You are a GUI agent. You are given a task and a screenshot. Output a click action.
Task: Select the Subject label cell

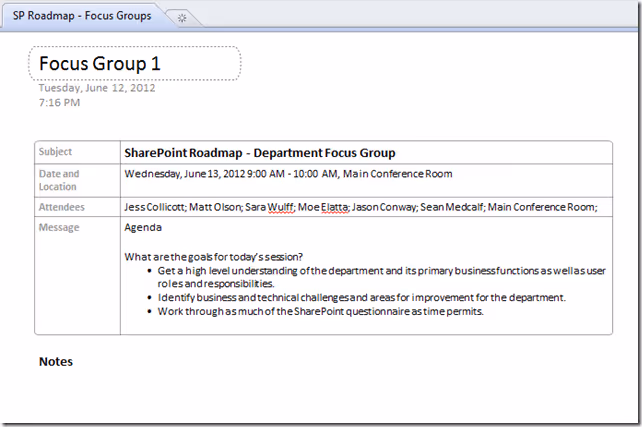point(77,152)
